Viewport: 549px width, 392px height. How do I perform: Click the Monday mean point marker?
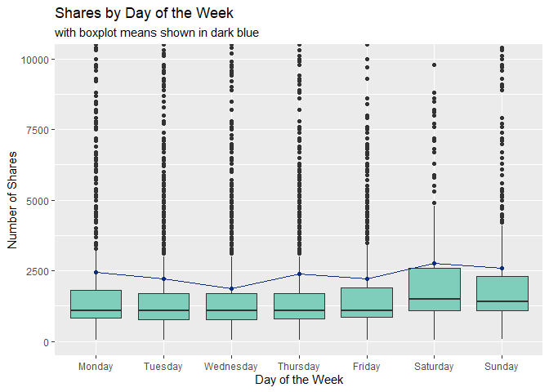96,273
